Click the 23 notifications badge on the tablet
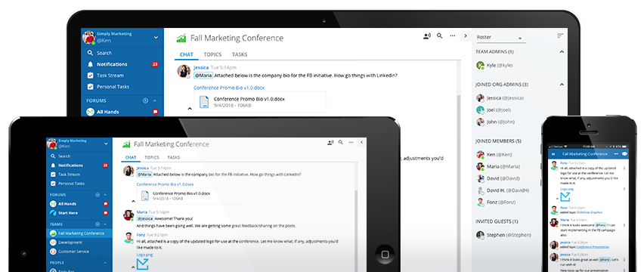644x272 pixels. tap(105, 165)
